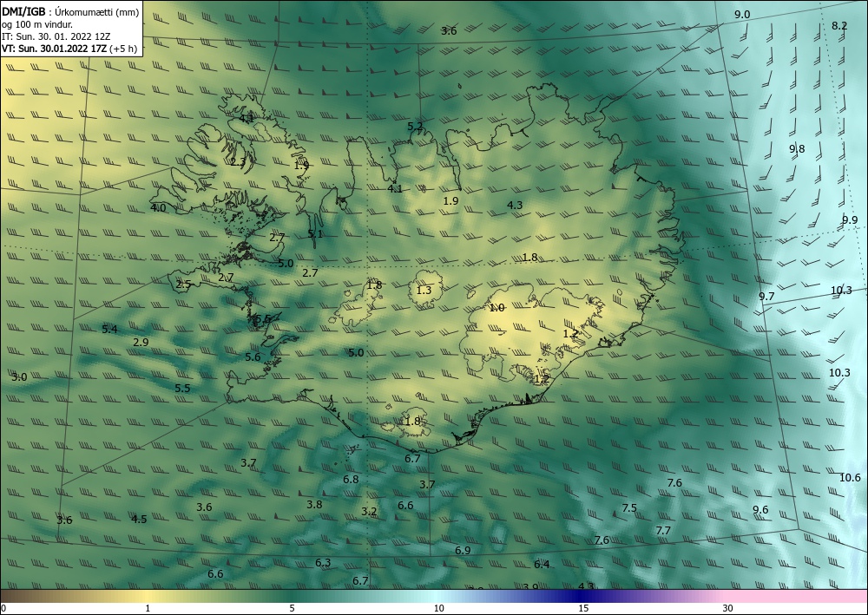Image resolution: width=868 pixels, height=615 pixels.
Task: Click the 5.6 precipitation value
Action: click(x=253, y=357)
